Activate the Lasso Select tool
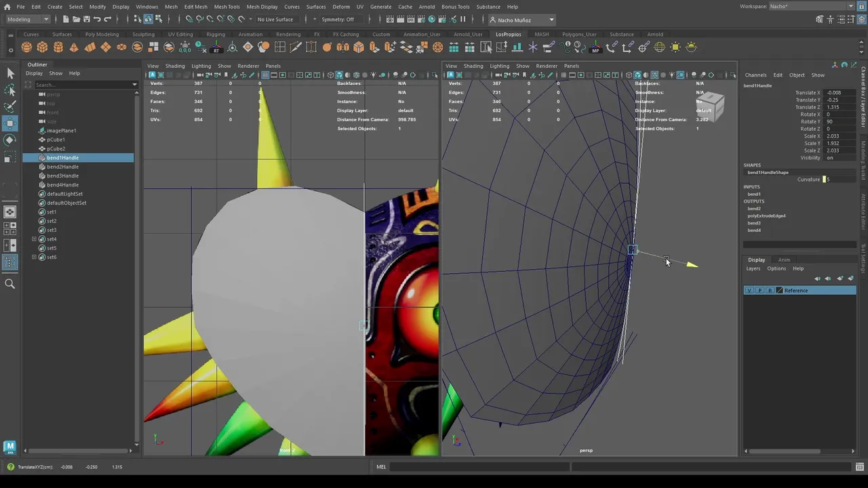 tap(10, 90)
